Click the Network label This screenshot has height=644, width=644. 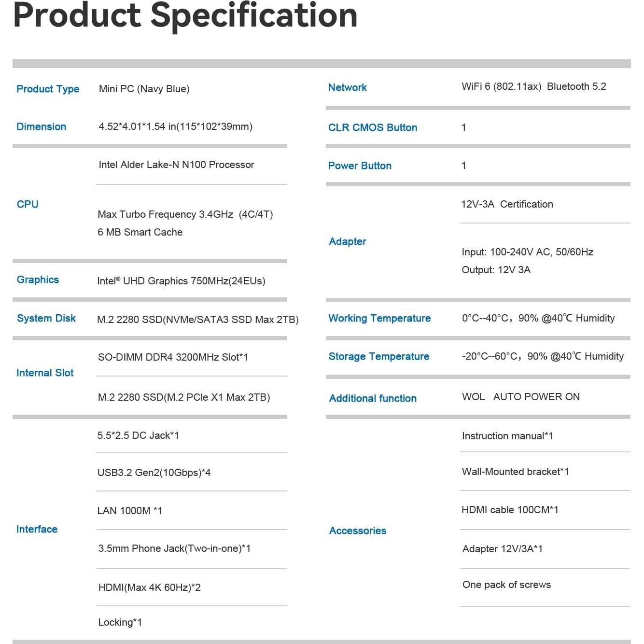(347, 87)
